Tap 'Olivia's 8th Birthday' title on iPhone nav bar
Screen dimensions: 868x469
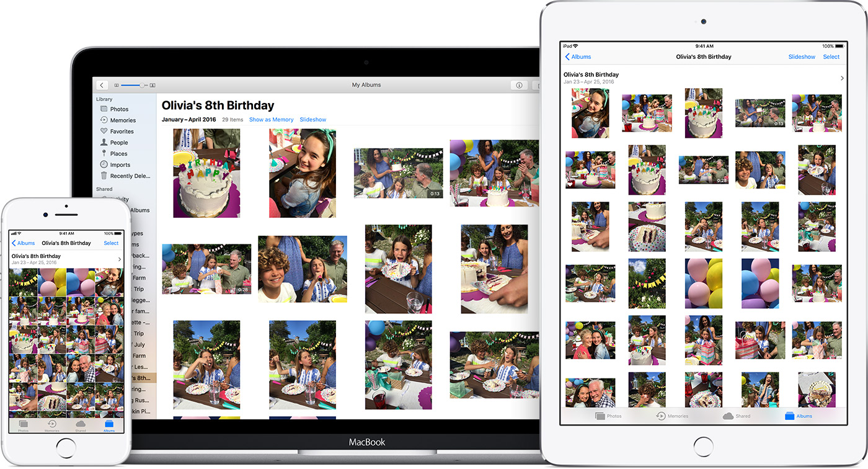point(66,243)
